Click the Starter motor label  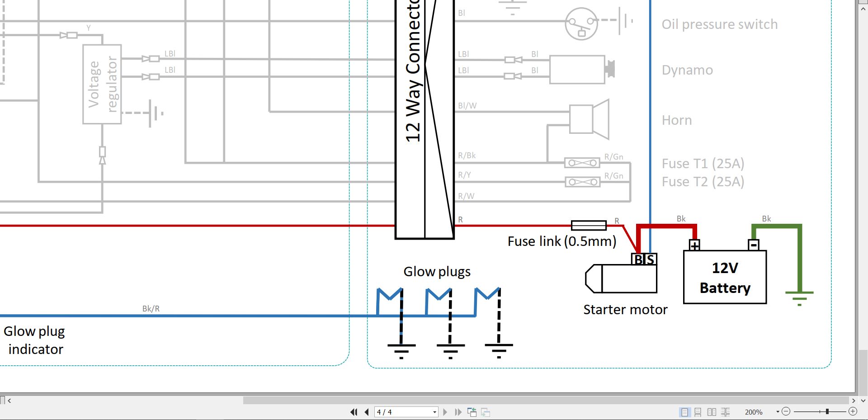[625, 310]
